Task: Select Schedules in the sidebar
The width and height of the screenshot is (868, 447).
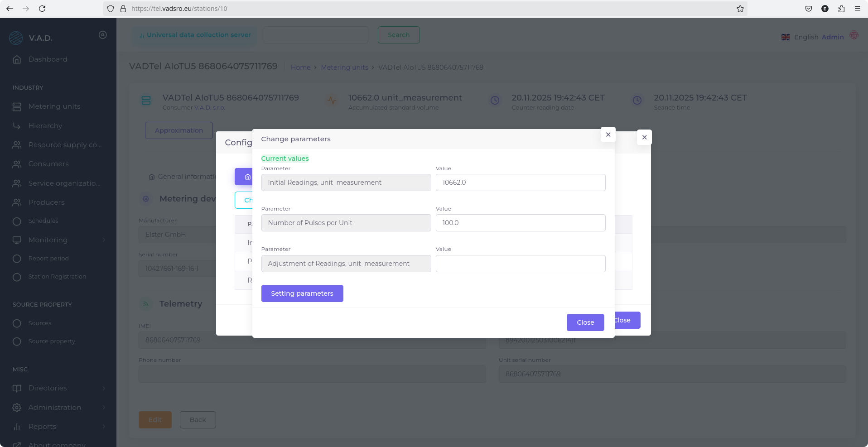Action: (43, 221)
